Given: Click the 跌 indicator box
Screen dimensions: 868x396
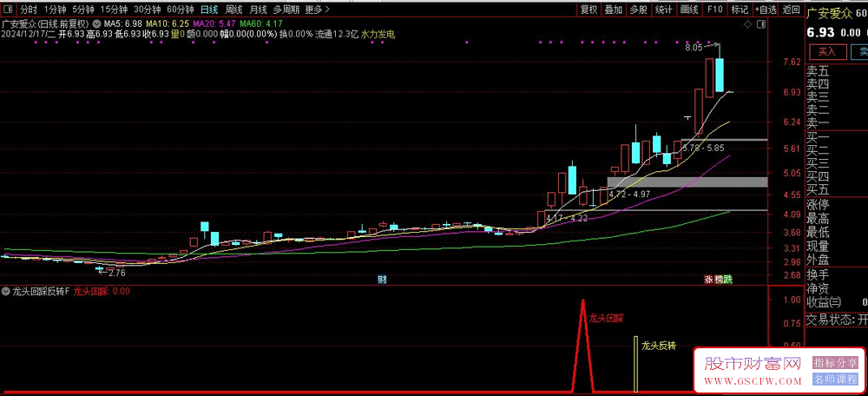Looking at the screenshot, I should (727, 280).
